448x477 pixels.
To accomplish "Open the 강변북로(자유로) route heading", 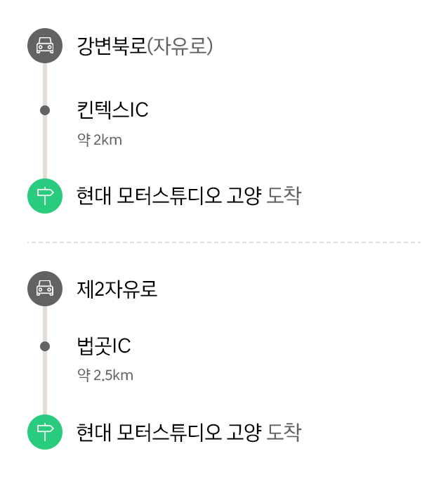I will pos(145,46).
